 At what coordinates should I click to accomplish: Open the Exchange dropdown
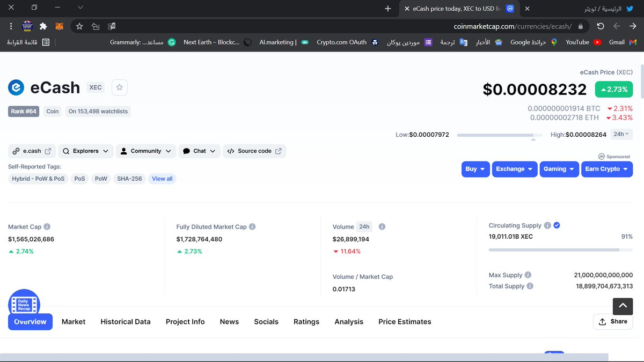tap(515, 169)
